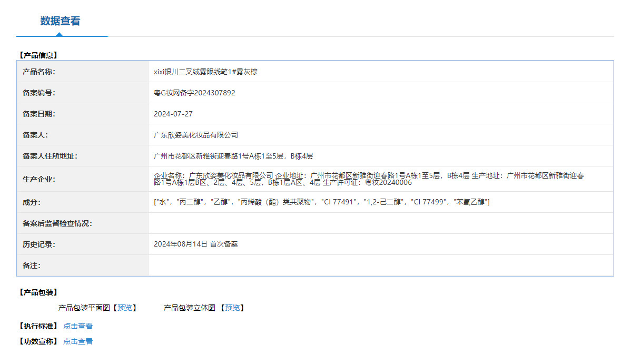
Task: Click the 备案后监督检查情况 label
Action: point(57,223)
